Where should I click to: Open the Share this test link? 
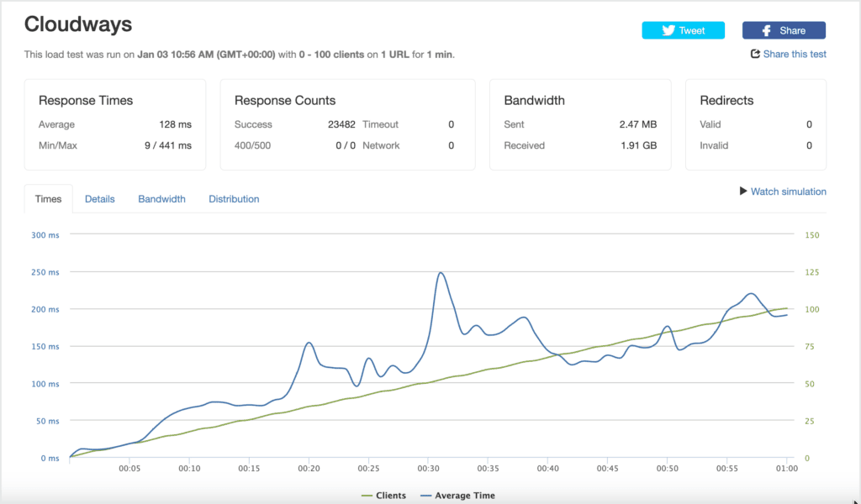tap(795, 54)
